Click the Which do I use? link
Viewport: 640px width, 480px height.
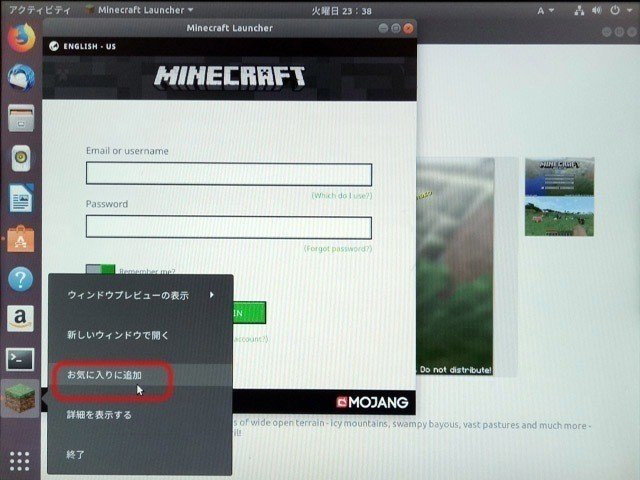click(x=342, y=196)
